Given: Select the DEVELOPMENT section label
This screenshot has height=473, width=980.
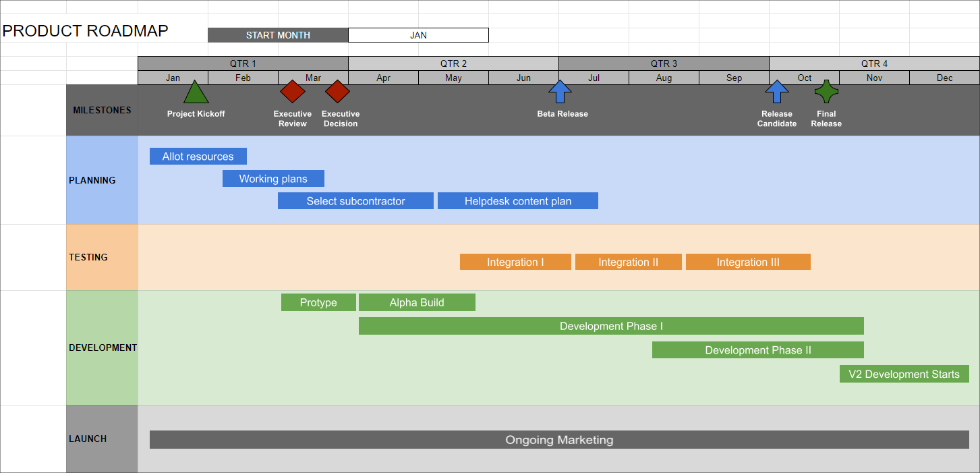Looking at the screenshot, I should tap(102, 347).
